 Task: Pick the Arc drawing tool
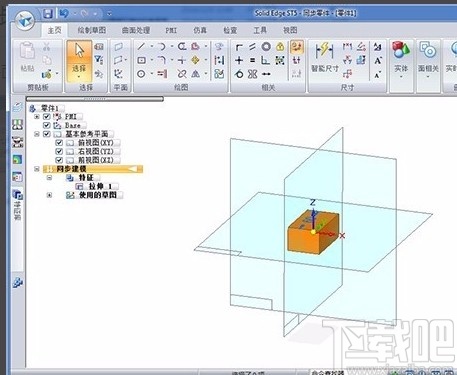click(x=162, y=46)
